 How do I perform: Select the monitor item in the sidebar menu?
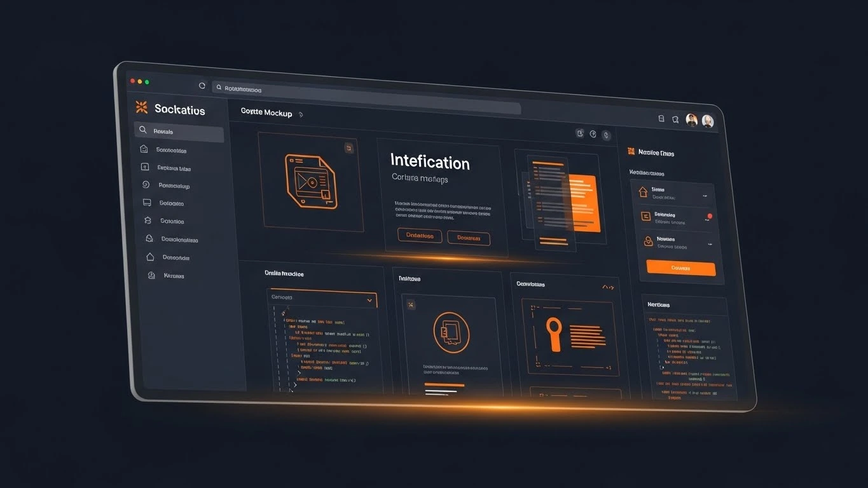point(147,203)
